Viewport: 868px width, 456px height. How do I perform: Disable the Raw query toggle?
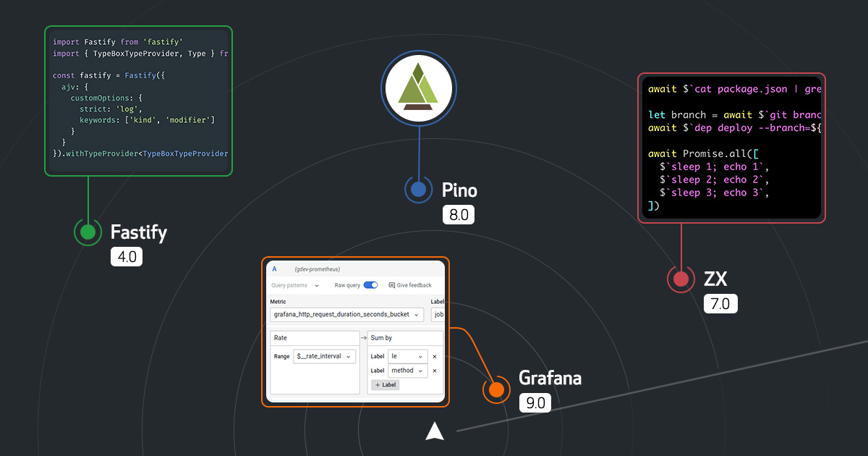click(370, 285)
